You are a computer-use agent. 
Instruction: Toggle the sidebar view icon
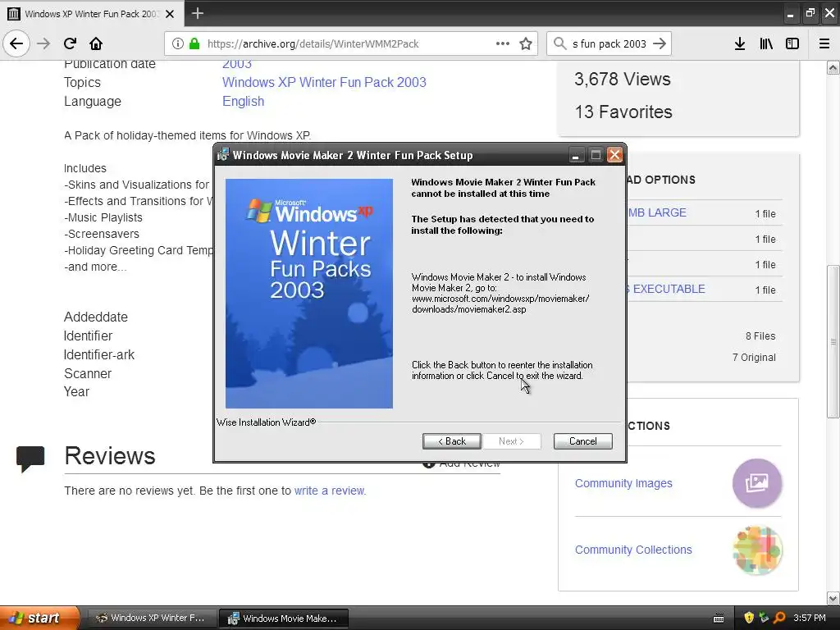(x=792, y=43)
